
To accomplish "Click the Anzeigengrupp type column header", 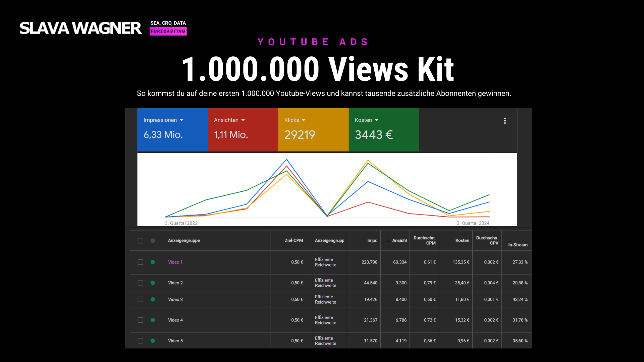I will (329, 241).
